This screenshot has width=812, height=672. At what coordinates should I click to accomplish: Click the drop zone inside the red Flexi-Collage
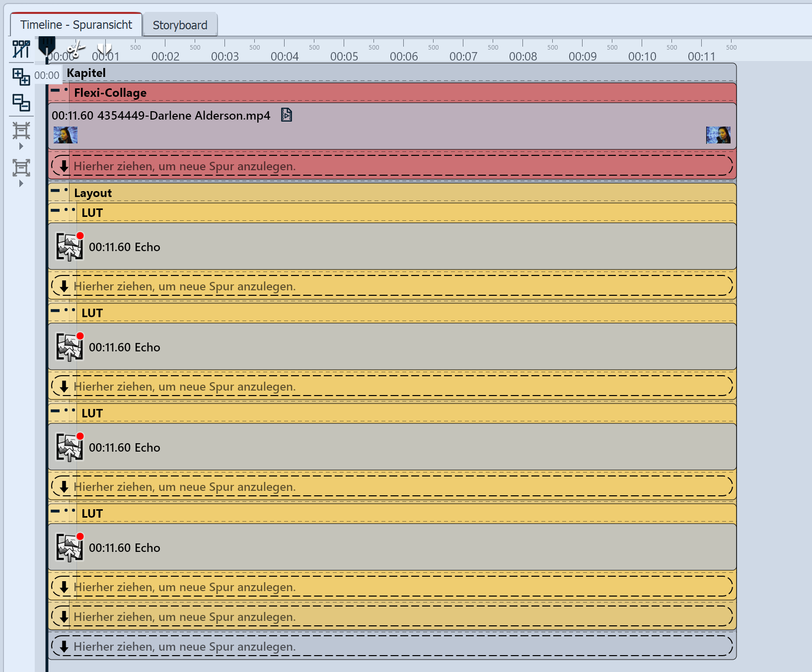coord(392,166)
